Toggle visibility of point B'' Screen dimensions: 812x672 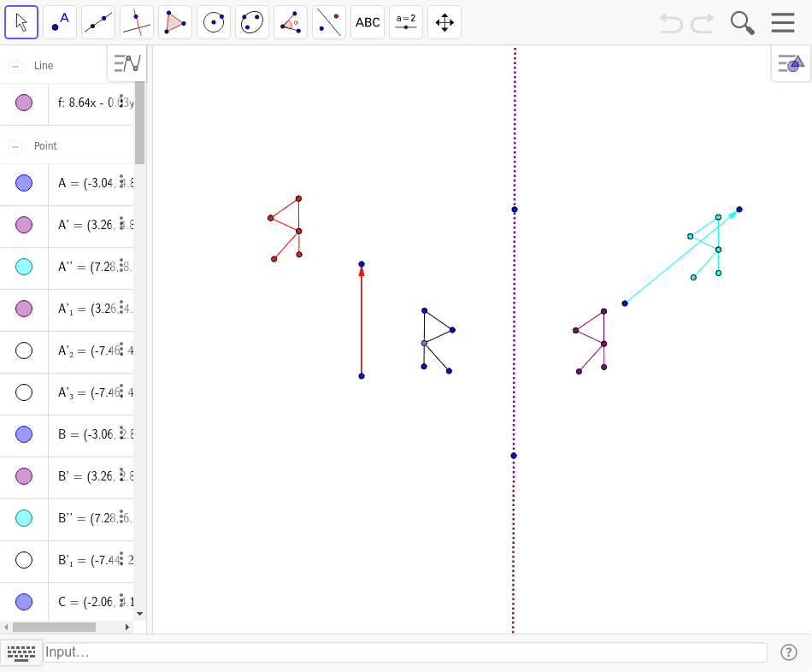(24, 518)
